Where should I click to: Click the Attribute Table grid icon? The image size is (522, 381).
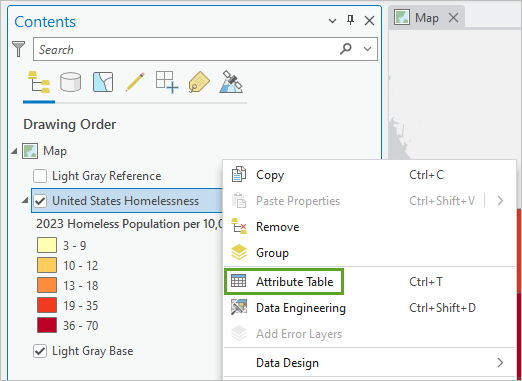tap(239, 281)
